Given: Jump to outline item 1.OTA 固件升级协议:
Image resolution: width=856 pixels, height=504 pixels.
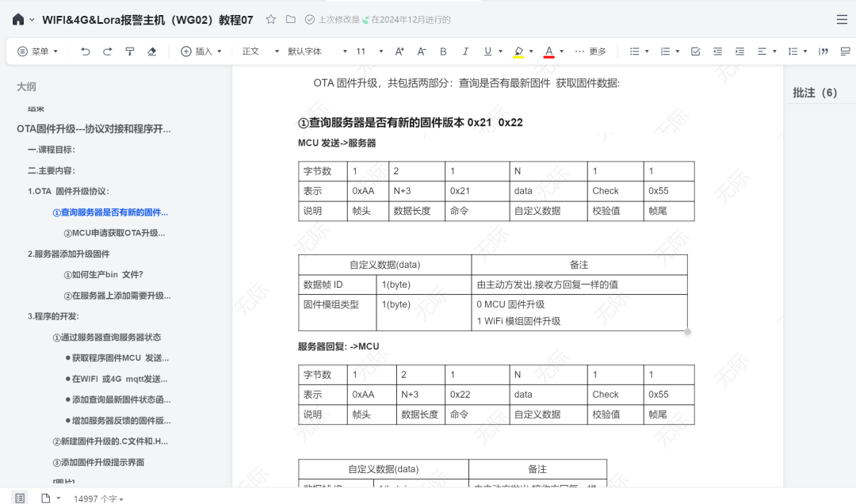Looking at the screenshot, I should (x=68, y=191).
